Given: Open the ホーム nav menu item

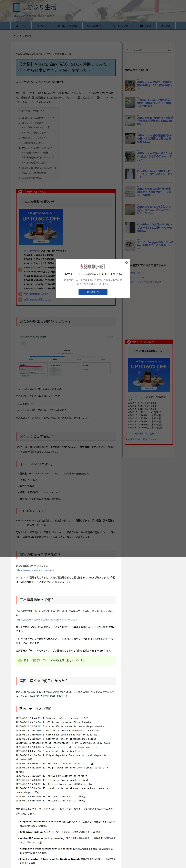Looking at the screenshot, I should click(21, 26).
